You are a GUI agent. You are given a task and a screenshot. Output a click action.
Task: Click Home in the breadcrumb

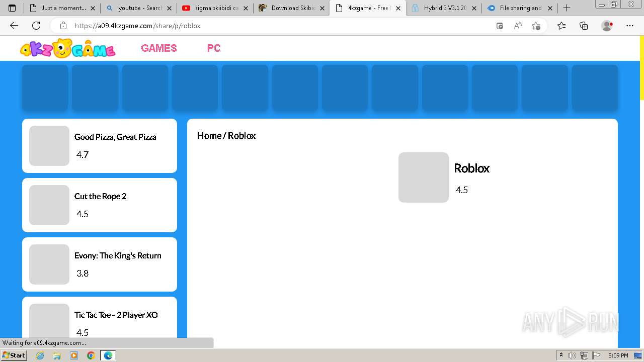[209, 136]
